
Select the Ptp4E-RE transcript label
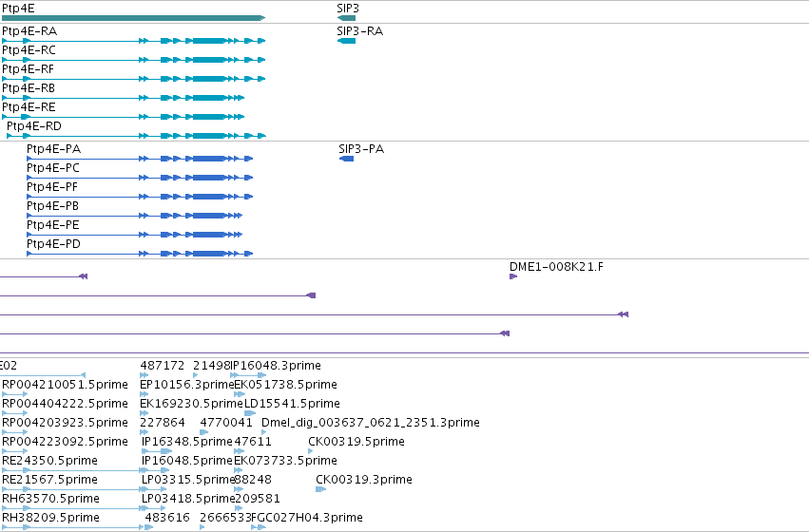pyautogui.click(x=29, y=107)
